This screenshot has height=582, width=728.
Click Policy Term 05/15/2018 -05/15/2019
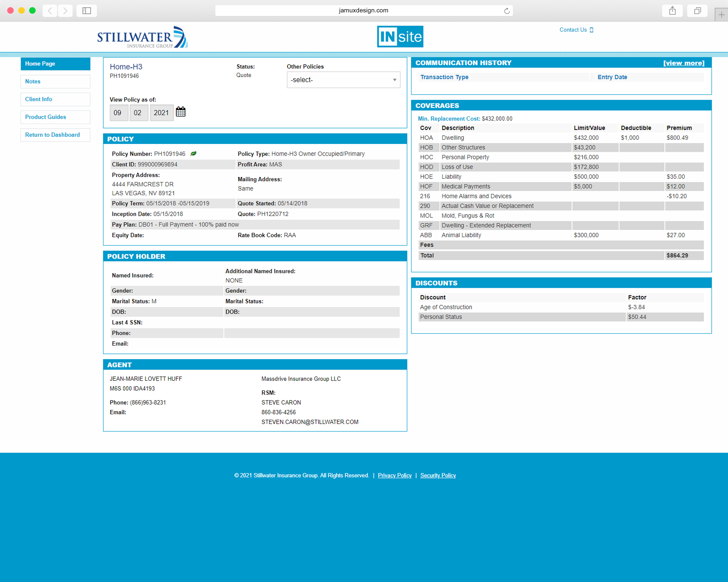click(178, 204)
